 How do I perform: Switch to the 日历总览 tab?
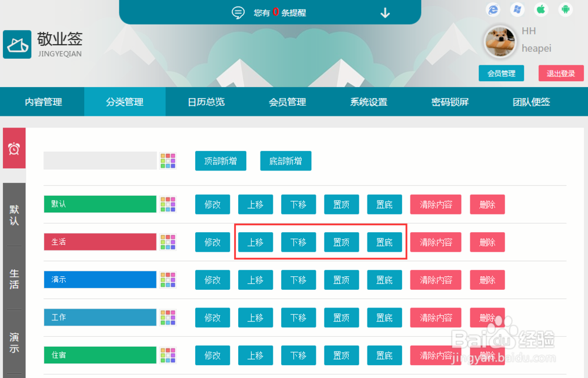(206, 101)
